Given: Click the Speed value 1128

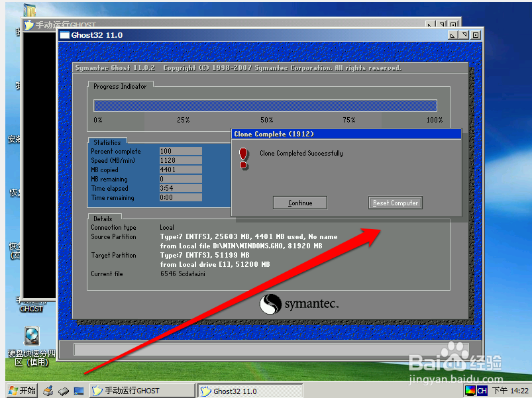Looking at the screenshot, I should [180, 160].
